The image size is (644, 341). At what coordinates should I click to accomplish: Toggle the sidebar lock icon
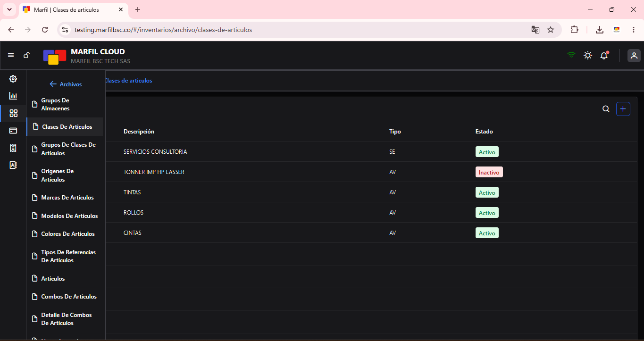(27, 55)
